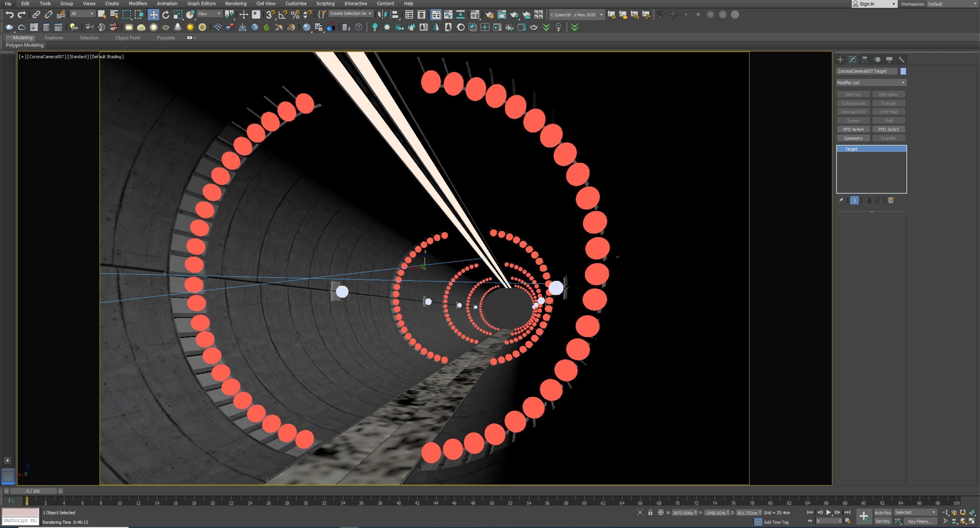Open the Create command panel tab
Image resolution: width=980 pixels, height=528 pixels.
point(840,59)
